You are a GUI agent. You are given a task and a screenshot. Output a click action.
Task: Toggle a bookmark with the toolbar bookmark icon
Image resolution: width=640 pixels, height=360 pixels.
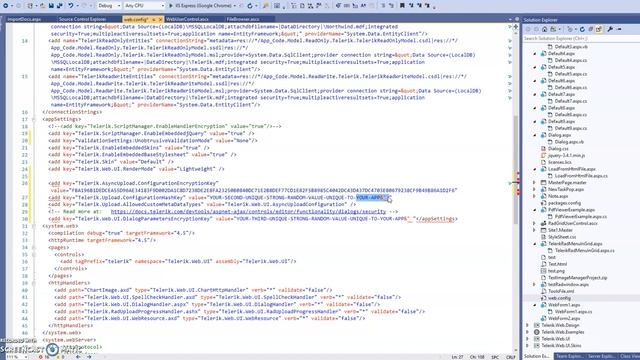(x=402, y=6)
